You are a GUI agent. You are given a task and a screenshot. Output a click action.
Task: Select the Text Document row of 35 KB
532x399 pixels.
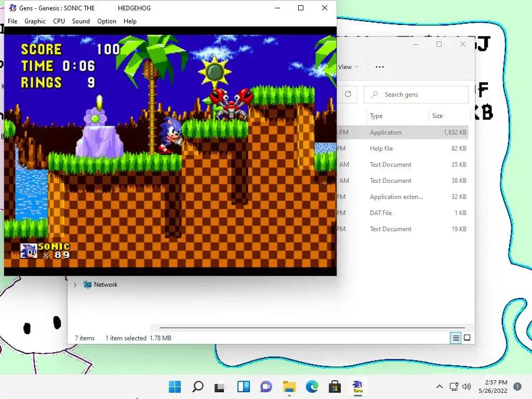coord(403,165)
